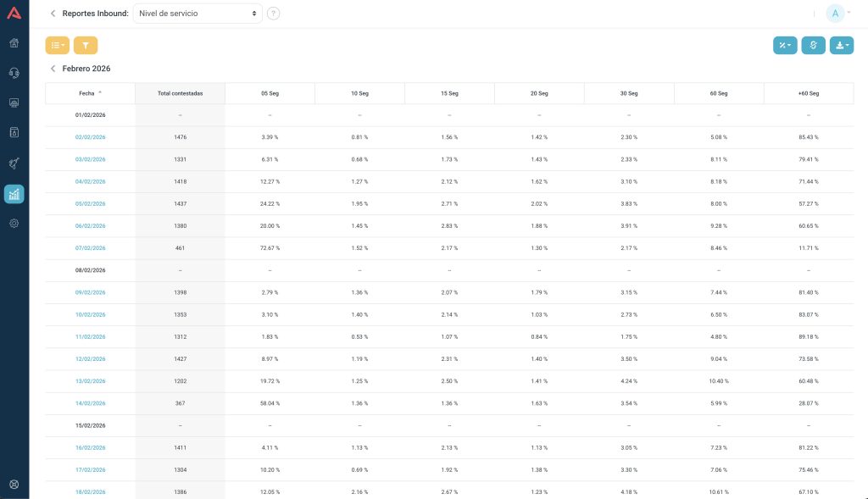Click back arrow next to Febrero 2026
This screenshot has height=499, width=868.
pos(53,69)
